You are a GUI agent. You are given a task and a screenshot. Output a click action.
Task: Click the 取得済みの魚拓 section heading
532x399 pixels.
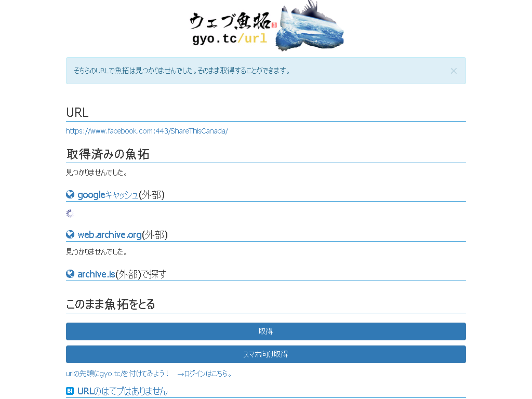tap(108, 154)
